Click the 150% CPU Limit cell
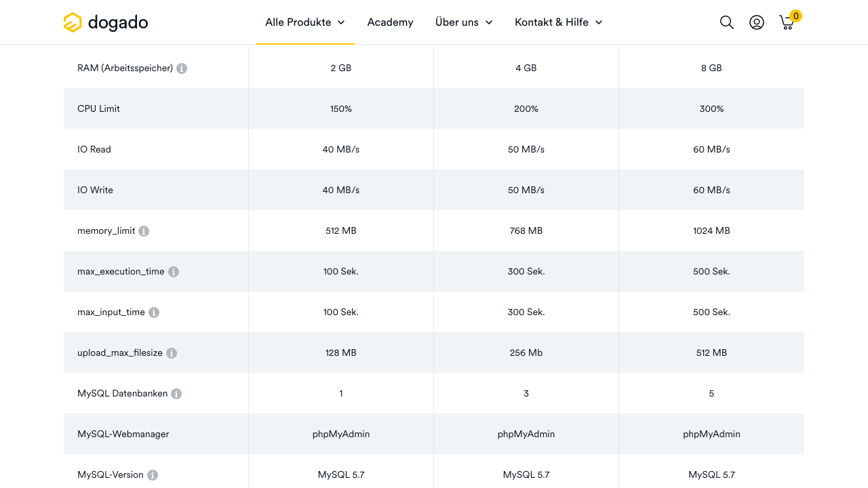 341,108
